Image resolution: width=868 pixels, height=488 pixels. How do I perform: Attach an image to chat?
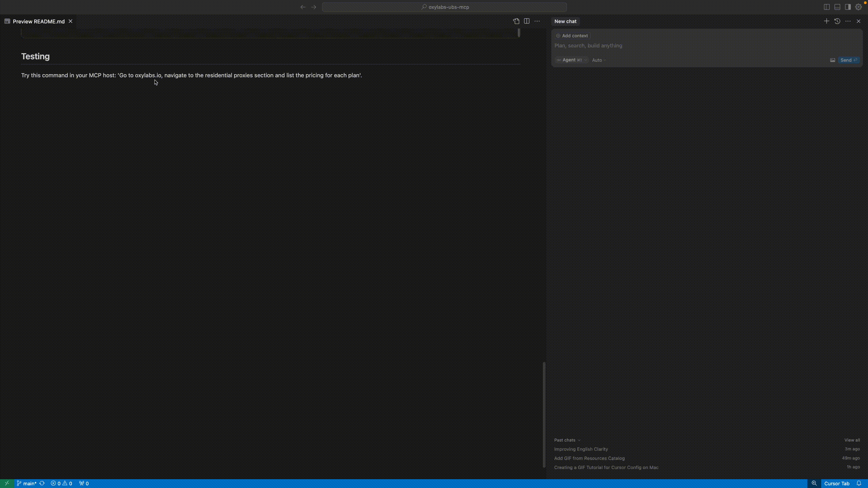[832, 60]
